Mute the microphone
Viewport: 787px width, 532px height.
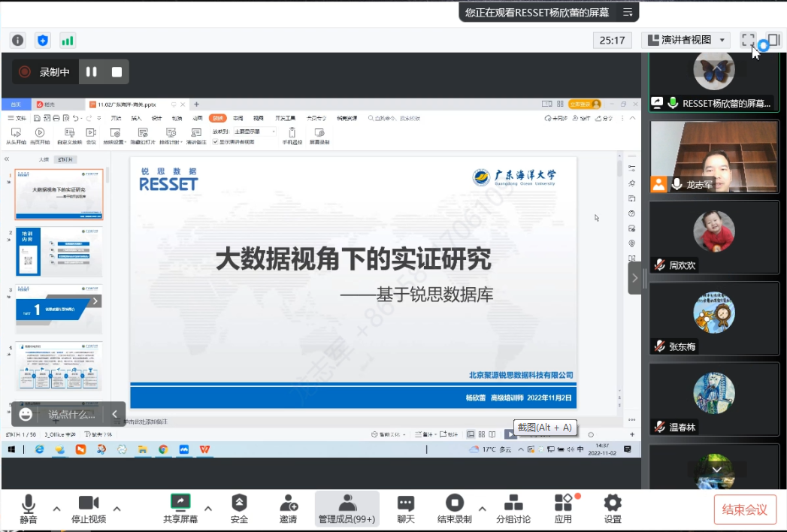point(29,509)
